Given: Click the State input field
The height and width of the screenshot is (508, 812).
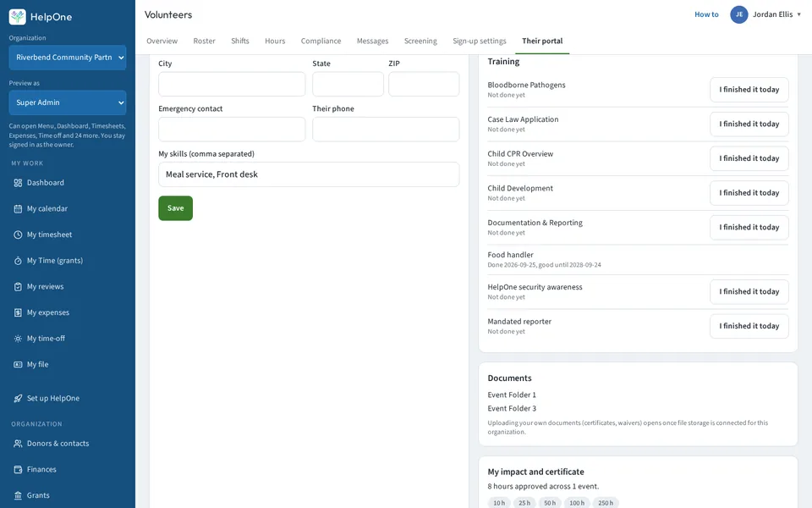Looking at the screenshot, I should point(348,84).
